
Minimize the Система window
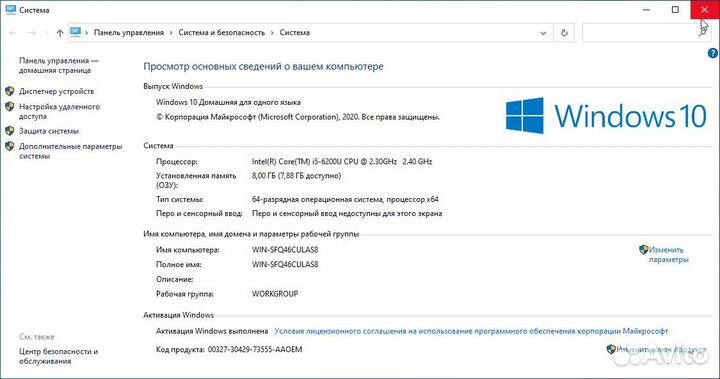pyautogui.click(x=646, y=10)
